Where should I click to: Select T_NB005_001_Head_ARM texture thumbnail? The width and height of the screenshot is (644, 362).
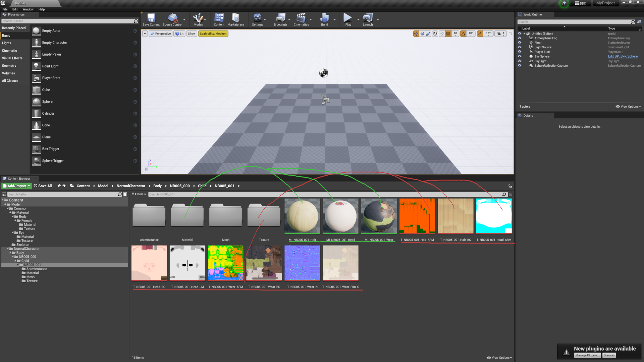pos(494,216)
